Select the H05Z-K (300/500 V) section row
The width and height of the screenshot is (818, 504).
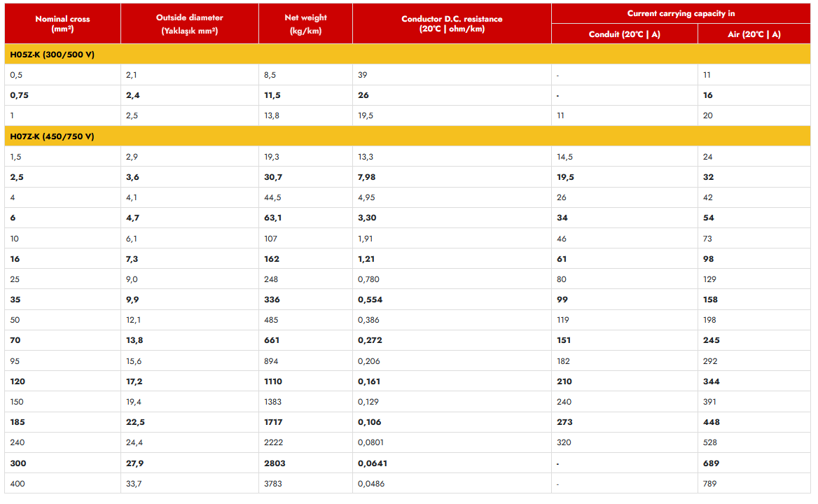(53, 54)
